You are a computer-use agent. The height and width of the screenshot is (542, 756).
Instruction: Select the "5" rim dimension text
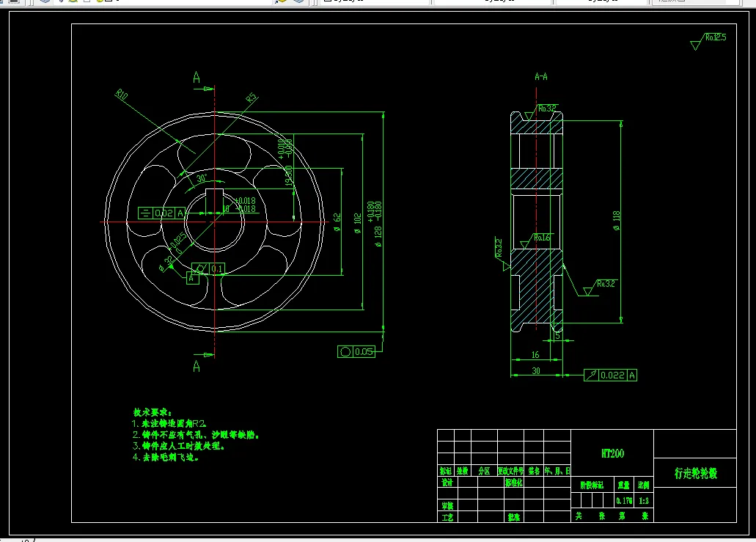(557, 335)
